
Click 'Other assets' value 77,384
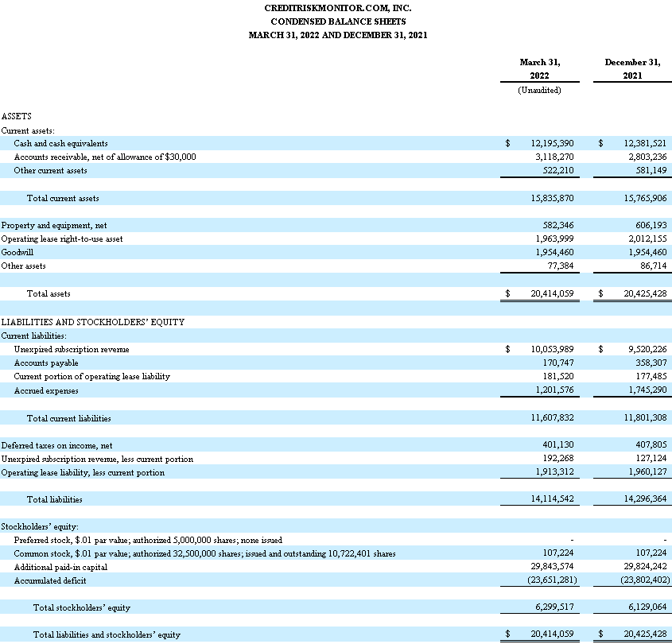coord(561,266)
